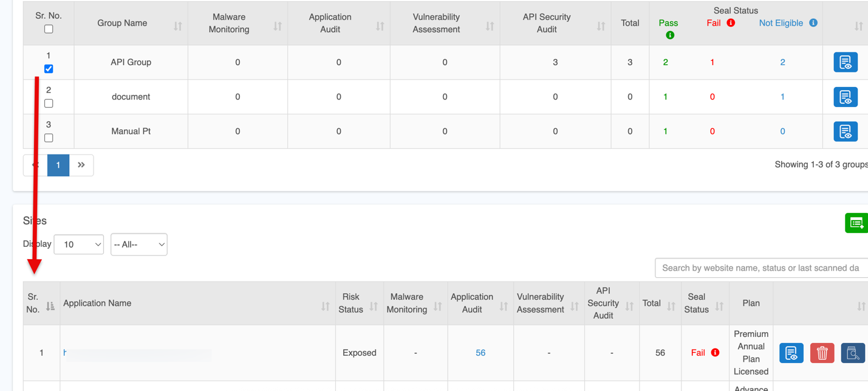The image size is (868, 391).
Task: Click the Not Eligible count 2 for API Group
Action: tap(782, 62)
